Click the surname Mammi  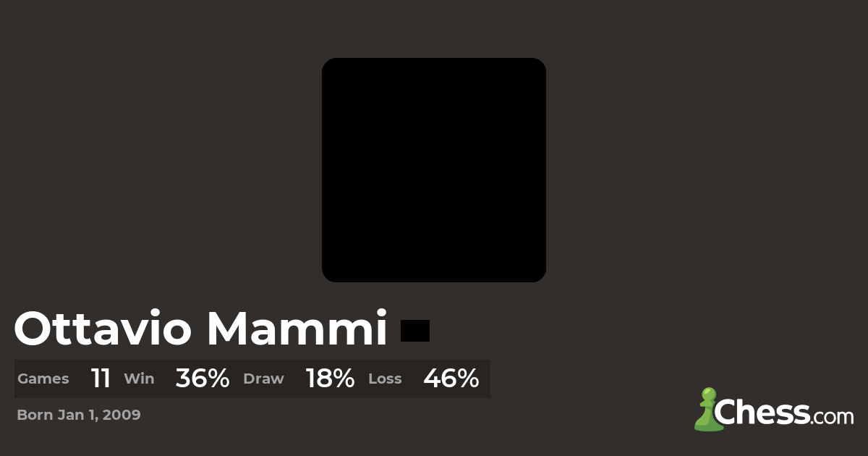(x=297, y=329)
